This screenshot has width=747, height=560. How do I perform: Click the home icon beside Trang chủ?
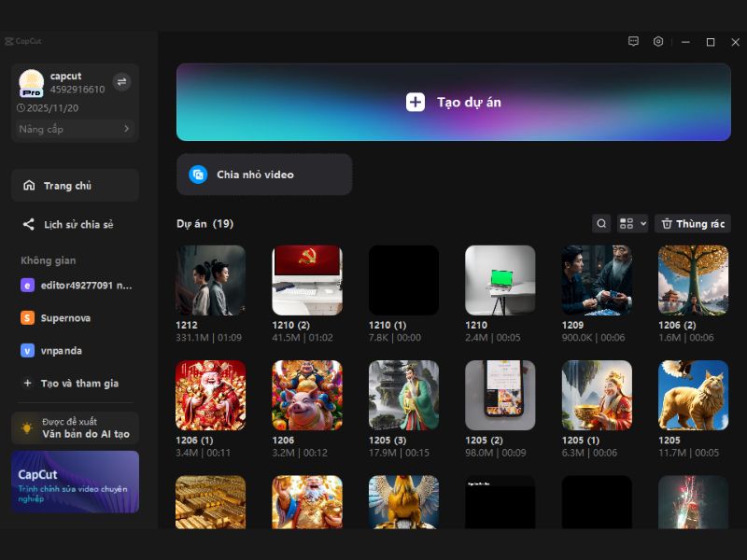click(29, 185)
